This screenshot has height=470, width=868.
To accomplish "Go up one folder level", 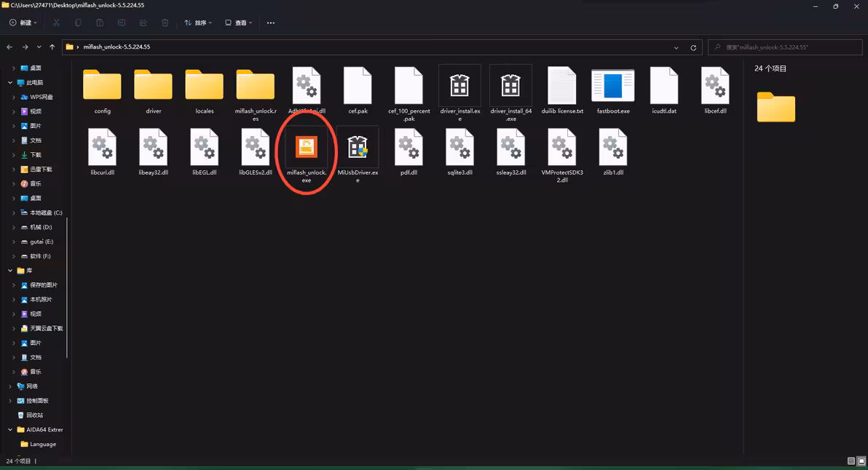I will point(52,47).
